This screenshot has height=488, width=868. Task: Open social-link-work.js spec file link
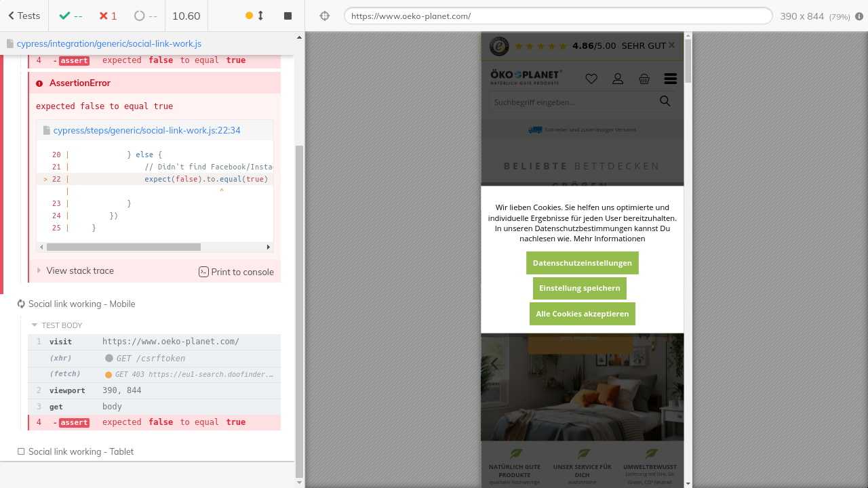tap(108, 43)
